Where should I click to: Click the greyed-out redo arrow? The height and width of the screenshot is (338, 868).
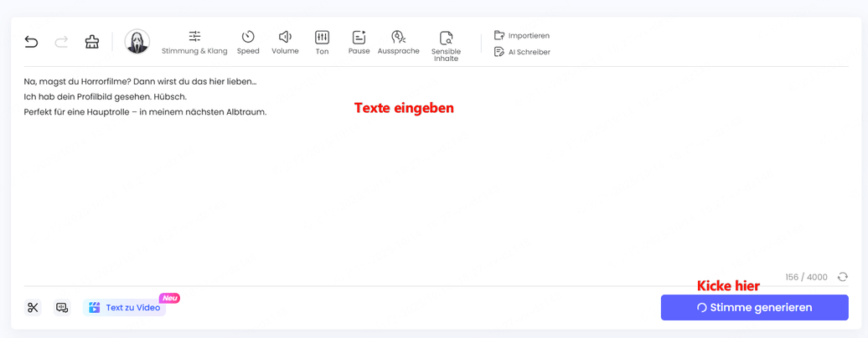point(61,42)
